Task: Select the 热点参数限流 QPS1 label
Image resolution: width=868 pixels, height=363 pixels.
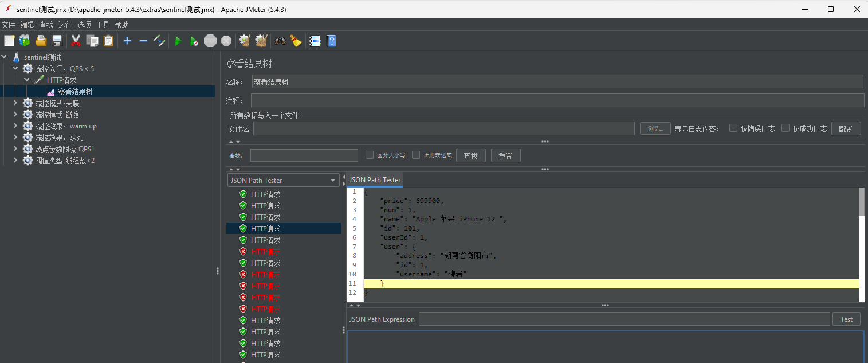Action: (x=64, y=149)
